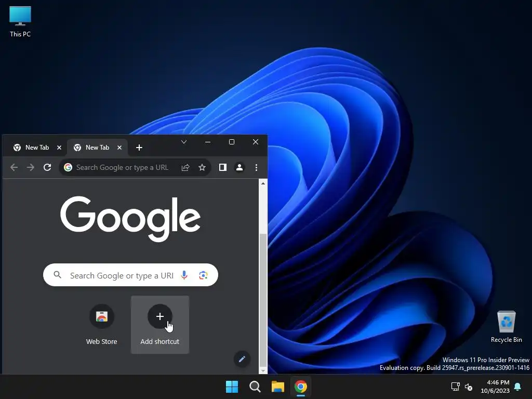Click the Google icon in address bar
The image size is (532, 399).
click(68, 167)
